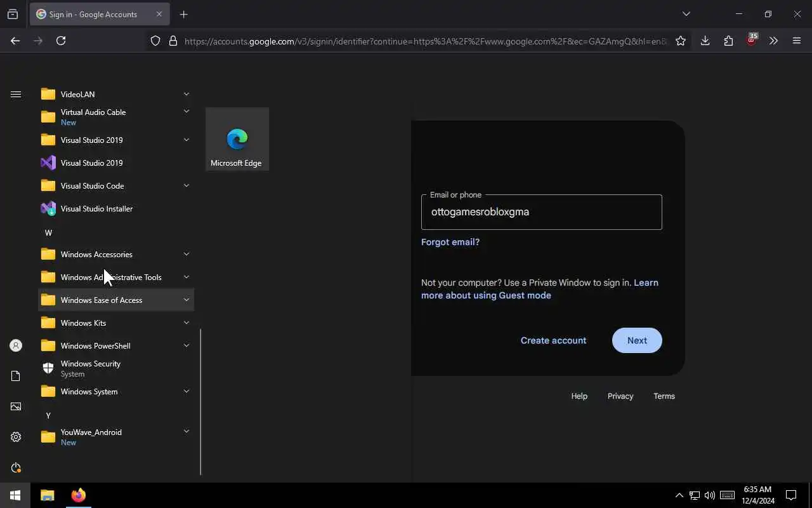Select the Sign in - Google Accounts tab
The image size is (812, 508).
pos(99,14)
